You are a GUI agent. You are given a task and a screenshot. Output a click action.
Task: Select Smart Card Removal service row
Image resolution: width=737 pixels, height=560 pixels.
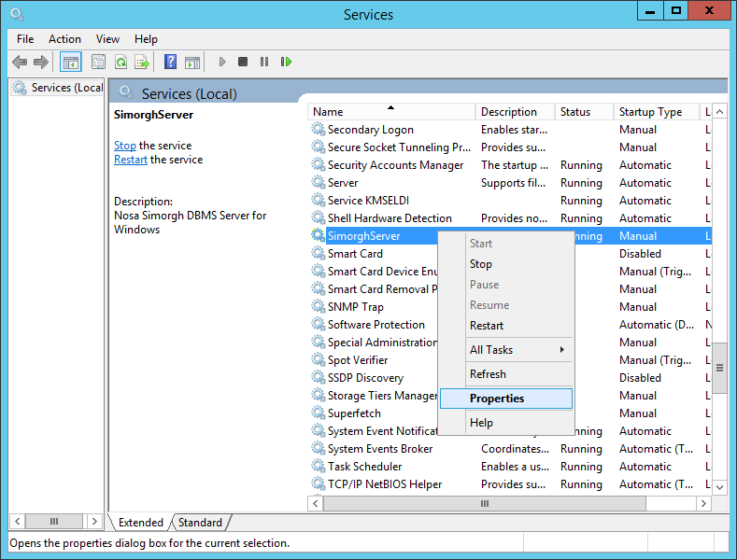[x=374, y=289]
